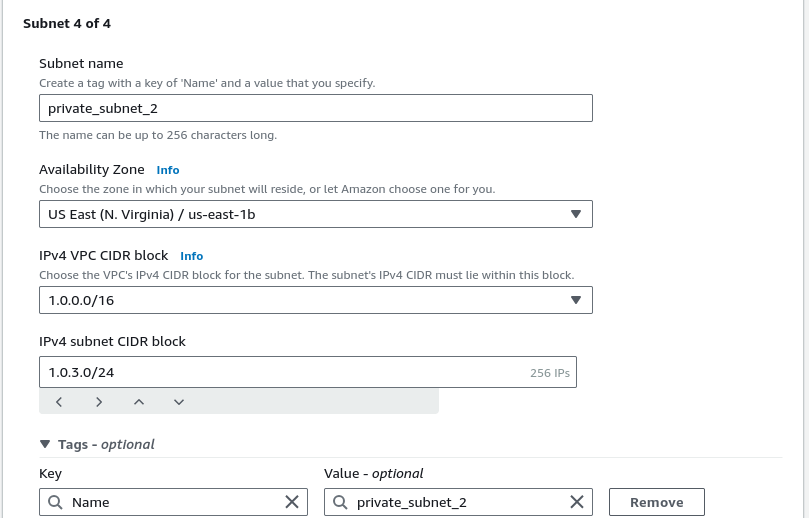Click the down chevron CIDR stepper

click(x=179, y=402)
